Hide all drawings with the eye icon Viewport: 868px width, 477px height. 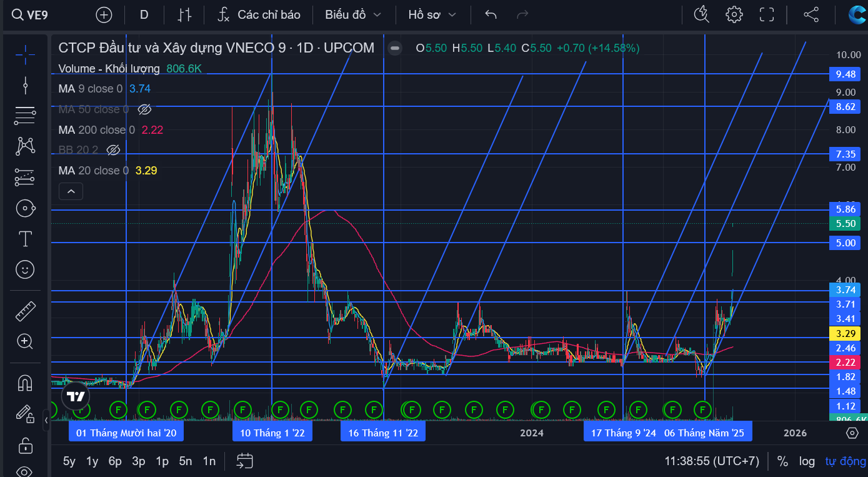coord(25,471)
